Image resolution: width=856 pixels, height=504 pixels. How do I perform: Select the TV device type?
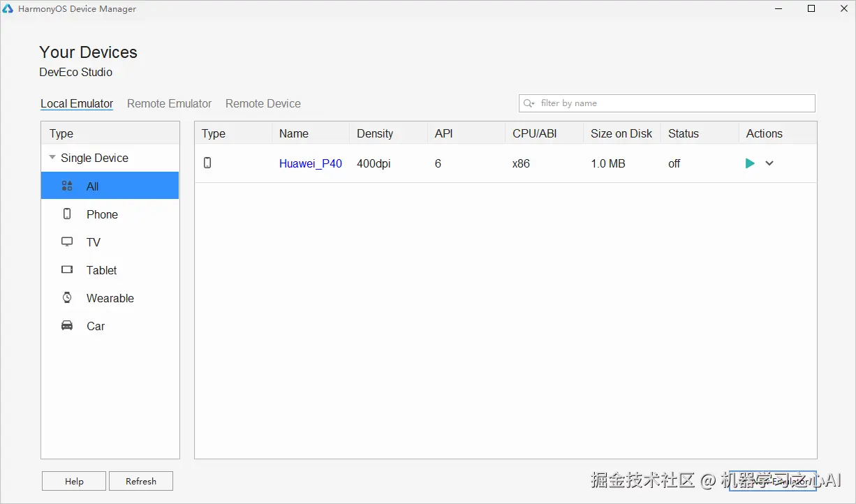pos(110,242)
